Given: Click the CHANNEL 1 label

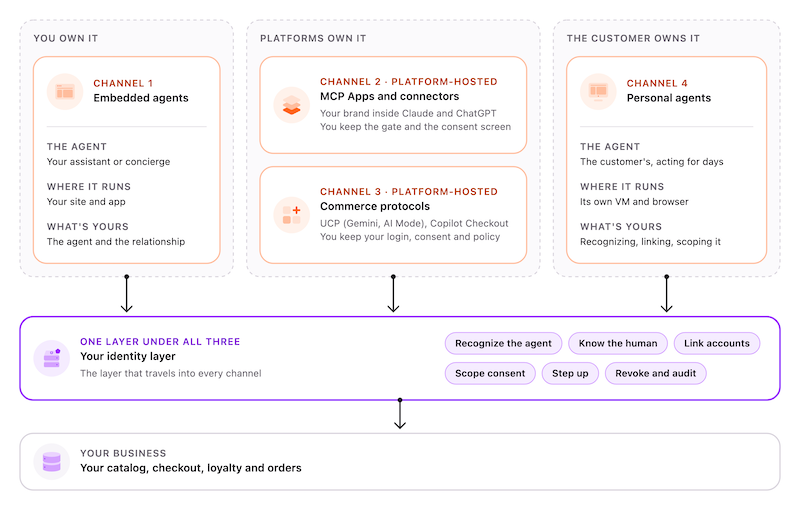Looking at the screenshot, I should coord(123,83).
